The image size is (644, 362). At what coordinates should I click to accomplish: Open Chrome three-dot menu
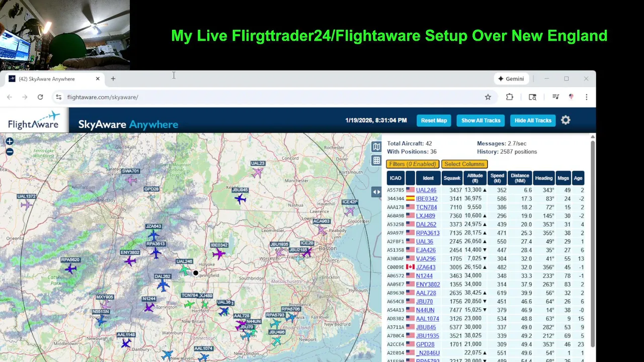pyautogui.click(x=586, y=97)
